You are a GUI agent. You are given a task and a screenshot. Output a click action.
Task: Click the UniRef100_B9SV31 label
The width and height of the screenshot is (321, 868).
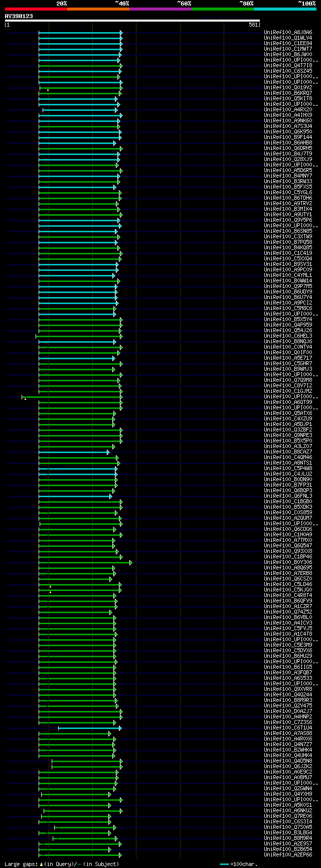point(288,264)
